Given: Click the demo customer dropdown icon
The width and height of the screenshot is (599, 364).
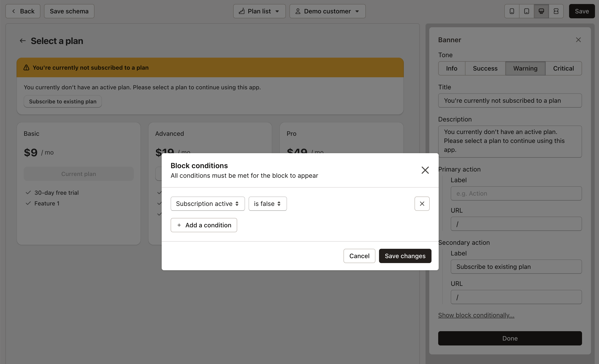Looking at the screenshot, I should coord(357,11).
